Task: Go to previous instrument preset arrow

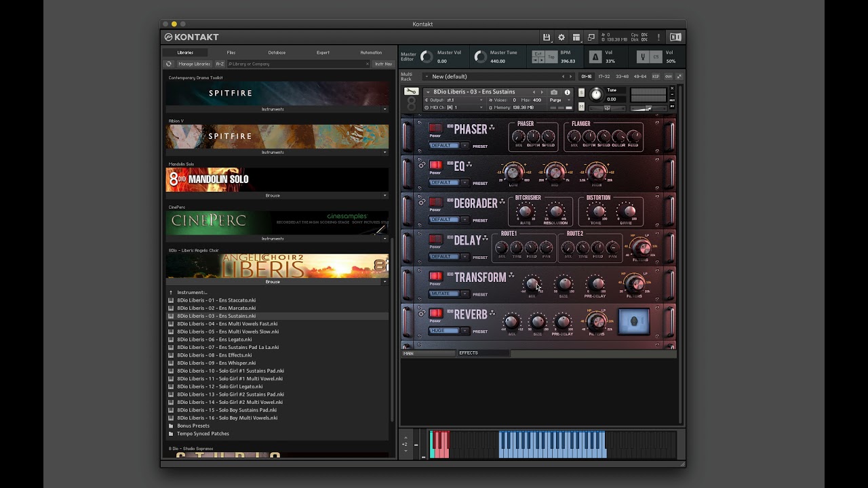Action: 534,92
